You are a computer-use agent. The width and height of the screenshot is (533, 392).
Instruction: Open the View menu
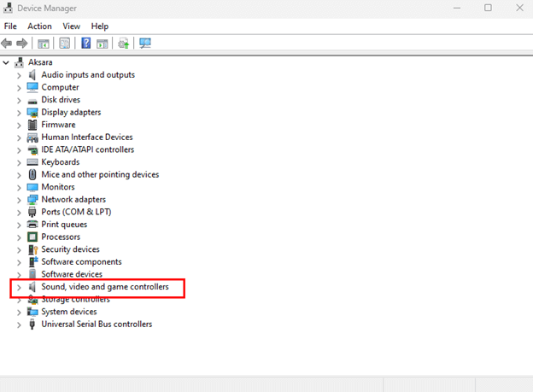tap(72, 26)
